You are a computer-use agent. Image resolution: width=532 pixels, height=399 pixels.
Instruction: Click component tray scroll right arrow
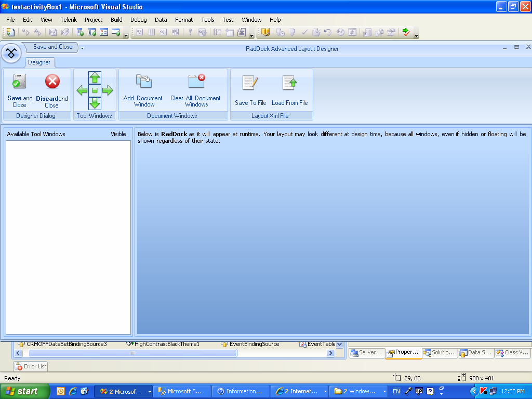click(x=330, y=353)
